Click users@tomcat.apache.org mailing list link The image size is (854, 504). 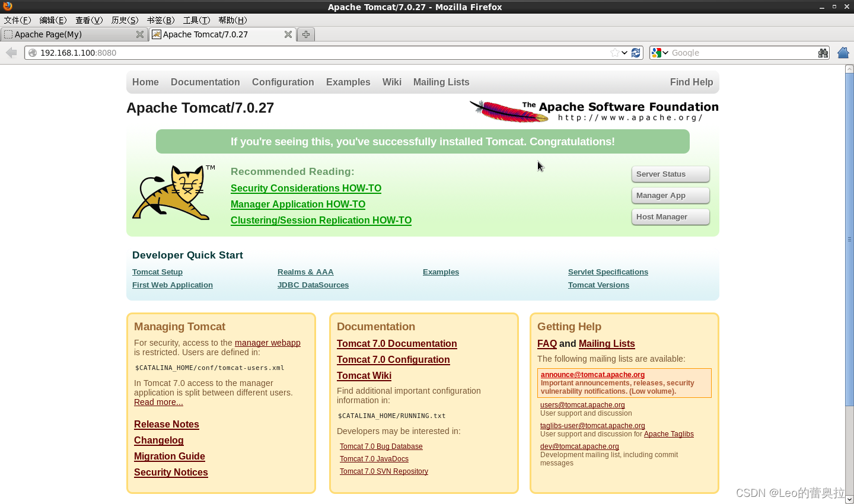(582, 405)
